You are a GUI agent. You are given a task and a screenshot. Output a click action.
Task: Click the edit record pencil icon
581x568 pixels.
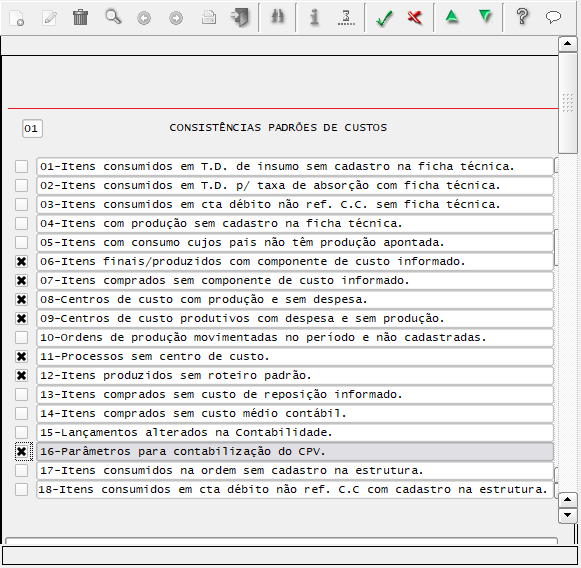click(49, 17)
